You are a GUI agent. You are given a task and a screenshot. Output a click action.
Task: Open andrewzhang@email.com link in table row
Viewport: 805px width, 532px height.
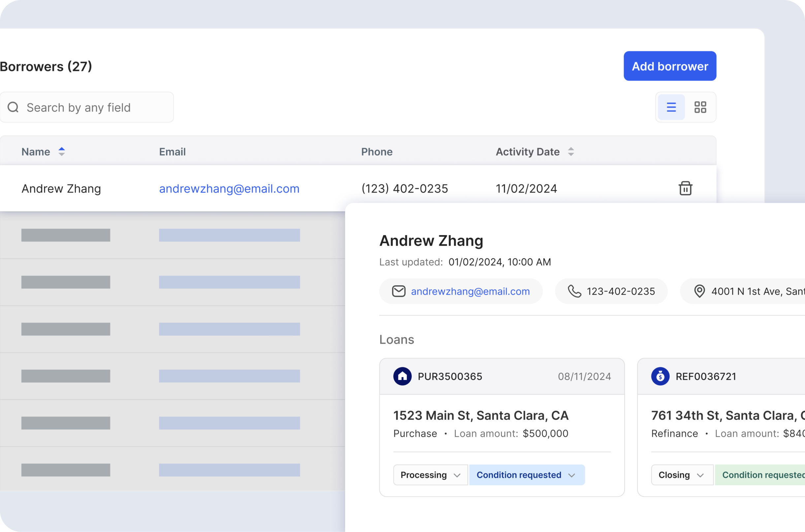[x=229, y=189]
